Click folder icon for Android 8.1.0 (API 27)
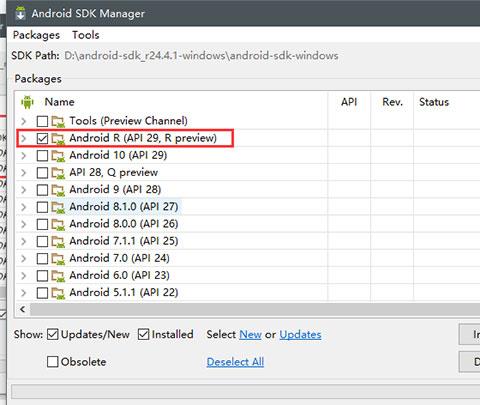 tap(58, 208)
